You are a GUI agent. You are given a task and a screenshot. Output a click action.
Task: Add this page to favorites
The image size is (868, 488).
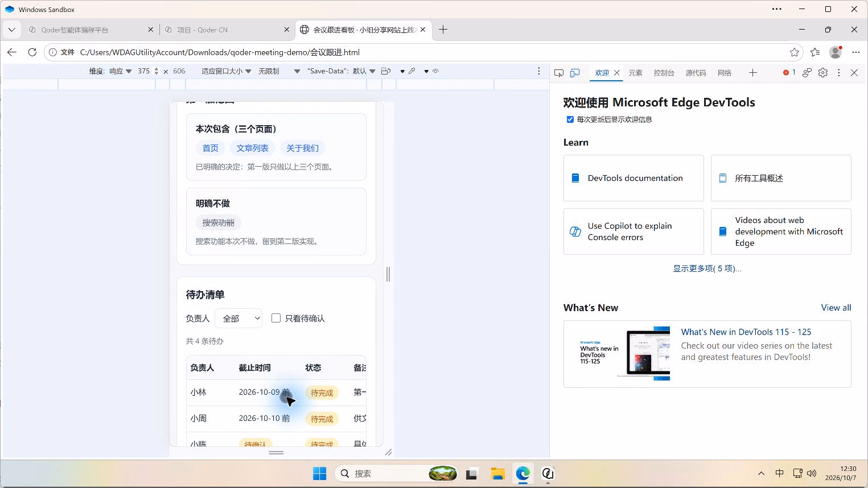coord(795,52)
